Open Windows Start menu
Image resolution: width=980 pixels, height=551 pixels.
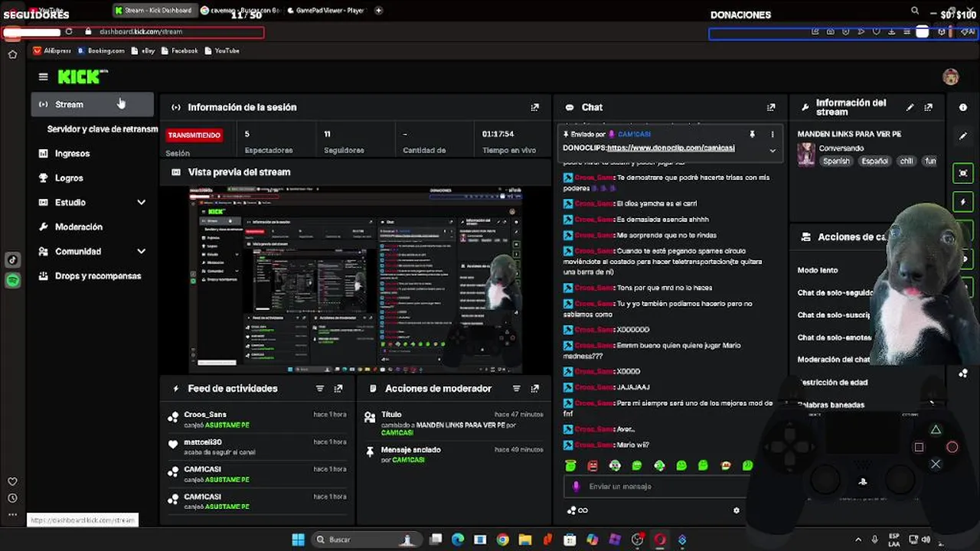(298, 540)
